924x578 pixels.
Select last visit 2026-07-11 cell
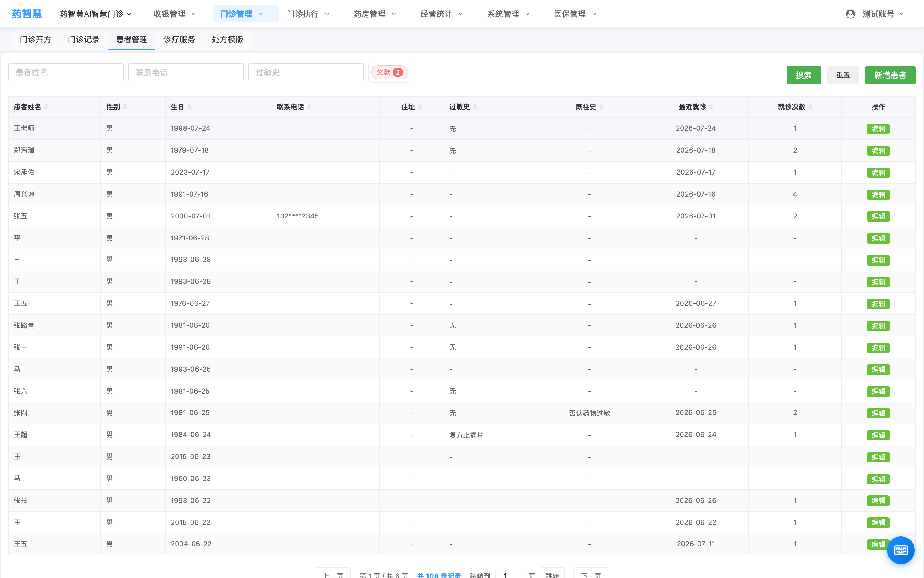pyautogui.click(x=696, y=544)
